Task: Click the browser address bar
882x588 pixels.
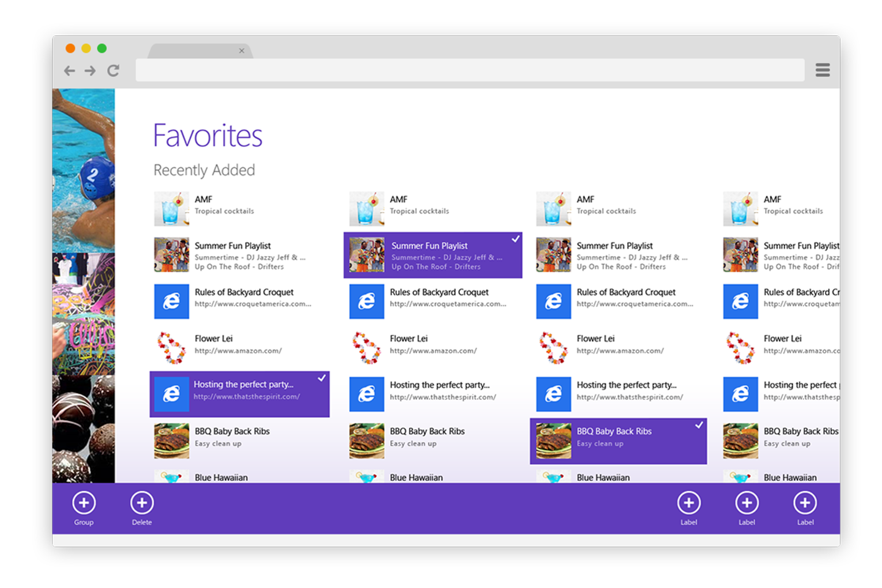Action: tap(469, 70)
